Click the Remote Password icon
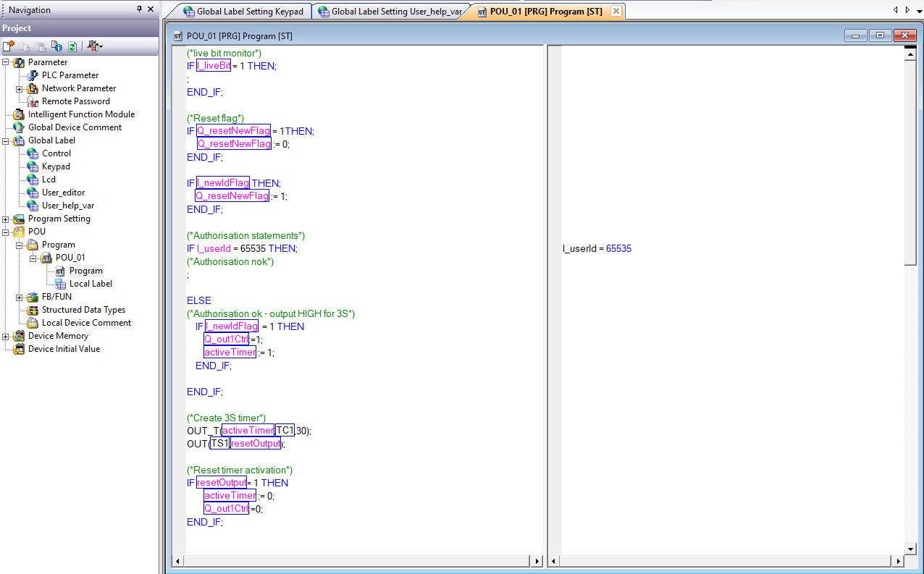Viewport: 924px width, 574px height. point(33,101)
